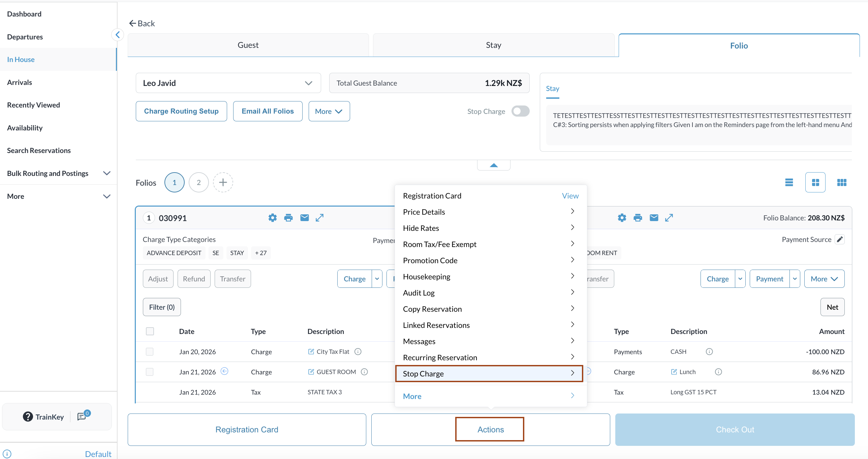The height and width of the screenshot is (459, 868).
Task: Switch to the Stay tab
Action: [493, 45]
